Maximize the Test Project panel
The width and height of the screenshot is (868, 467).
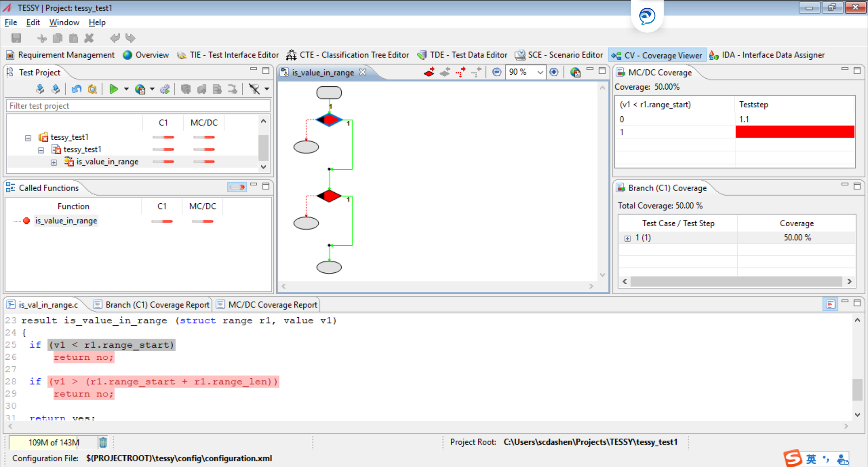266,71
